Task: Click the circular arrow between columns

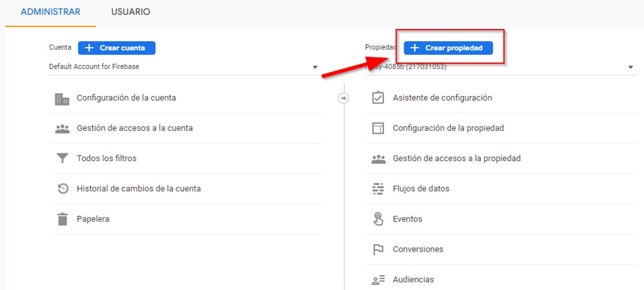Action: coord(344,98)
